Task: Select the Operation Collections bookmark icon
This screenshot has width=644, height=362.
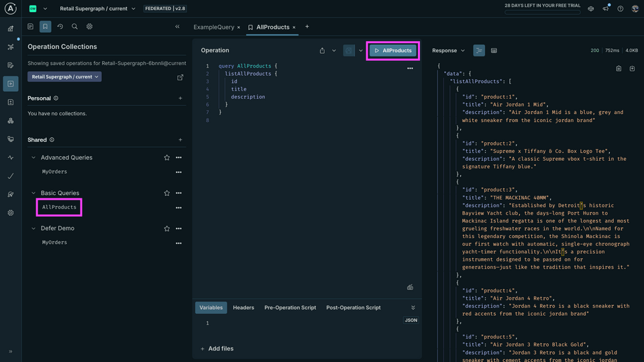Action: coord(45,27)
